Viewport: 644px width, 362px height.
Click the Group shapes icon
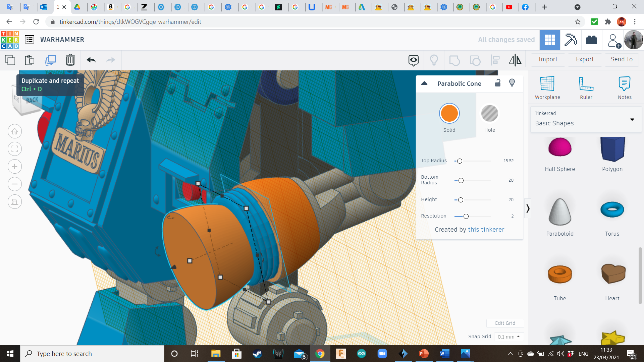pyautogui.click(x=454, y=60)
